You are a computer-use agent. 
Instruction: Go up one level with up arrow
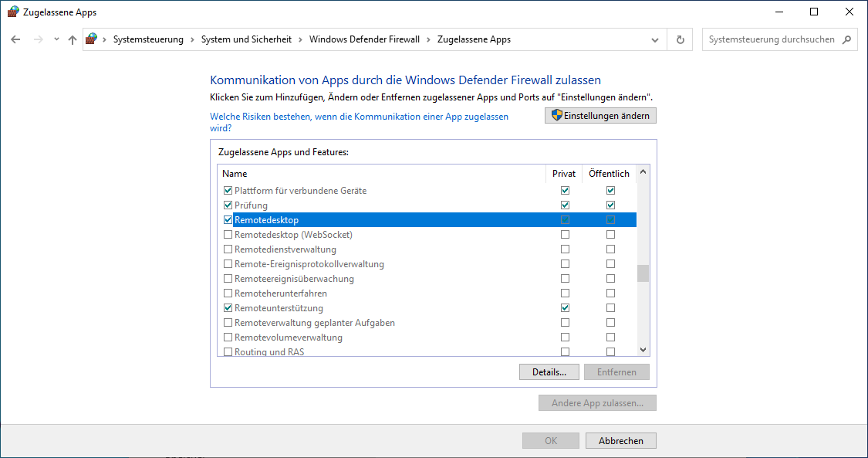point(72,40)
